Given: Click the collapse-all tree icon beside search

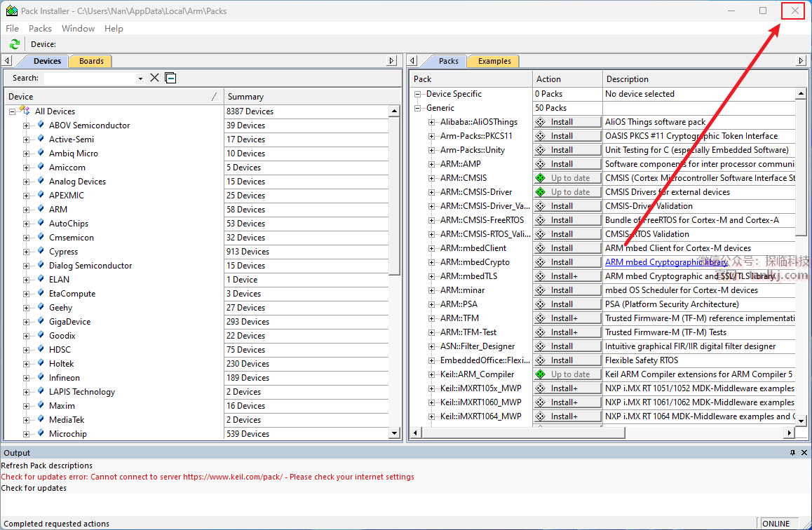Looking at the screenshot, I should click(170, 78).
